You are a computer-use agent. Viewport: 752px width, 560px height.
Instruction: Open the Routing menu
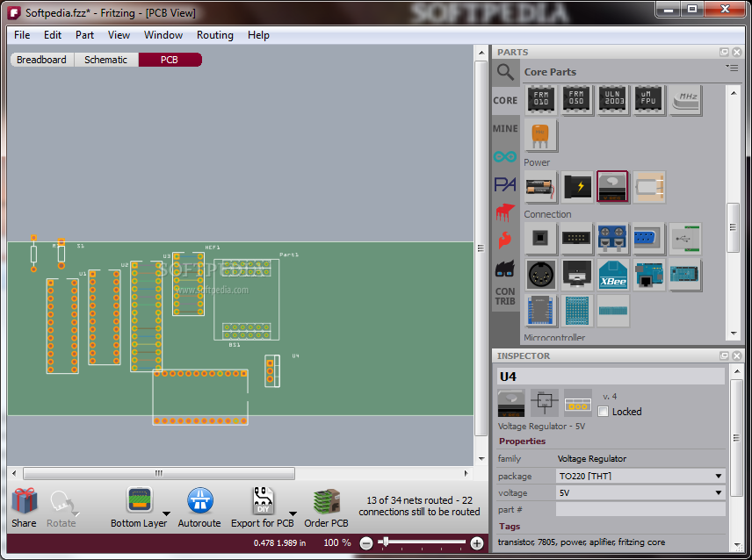tap(215, 35)
